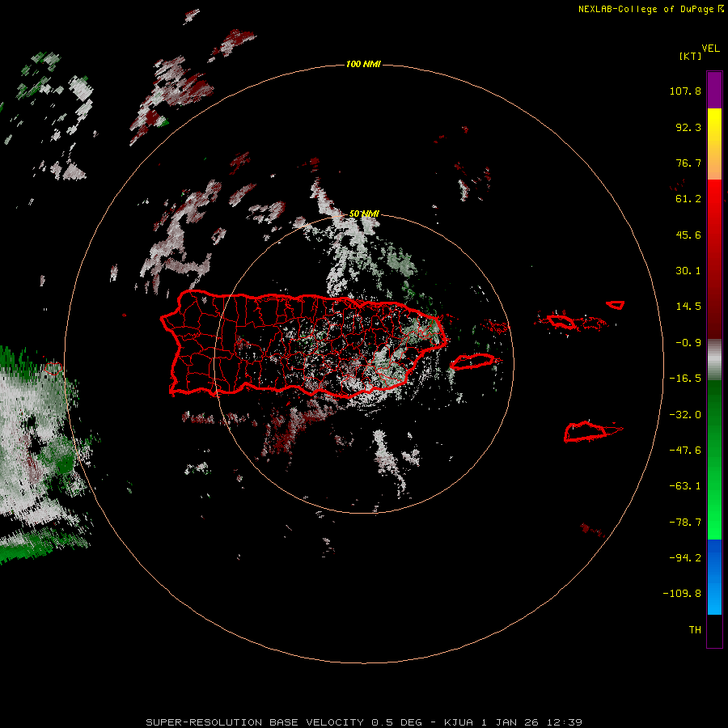Click the -109.8 velocity scale value
Viewport: 728px width, 728px height.
pyautogui.click(x=683, y=594)
